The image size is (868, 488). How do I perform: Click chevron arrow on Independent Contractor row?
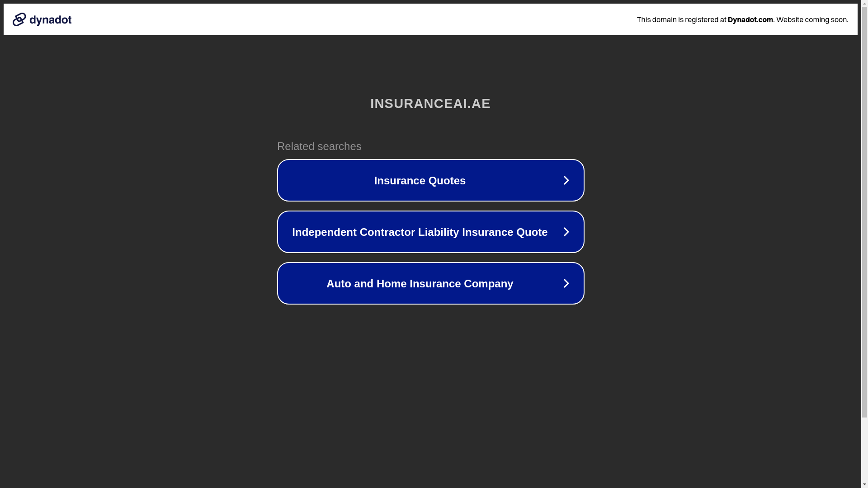point(566,232)
